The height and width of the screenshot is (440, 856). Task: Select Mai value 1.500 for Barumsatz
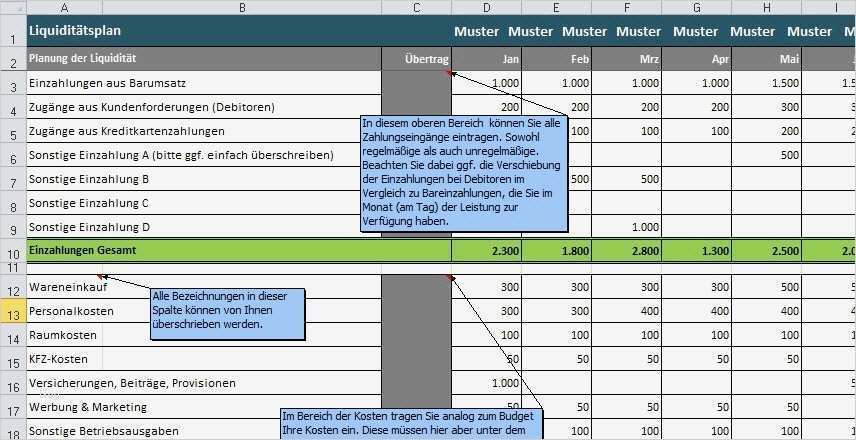(766, 83)
